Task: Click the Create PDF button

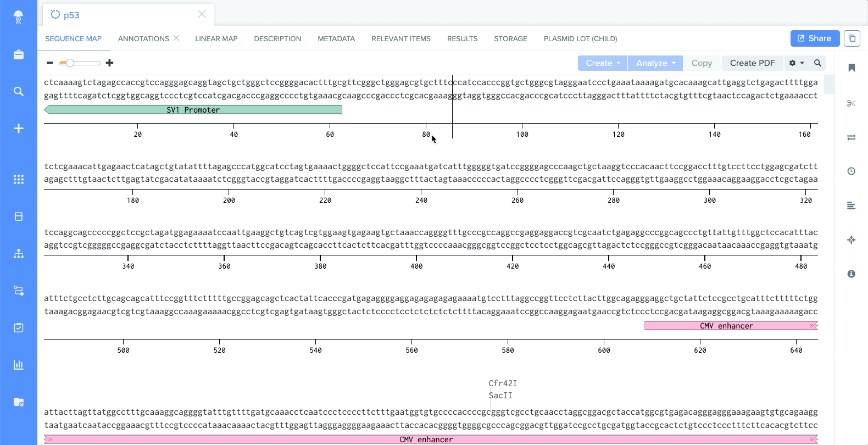Action: pyautogui.click(x=752, y=63)
